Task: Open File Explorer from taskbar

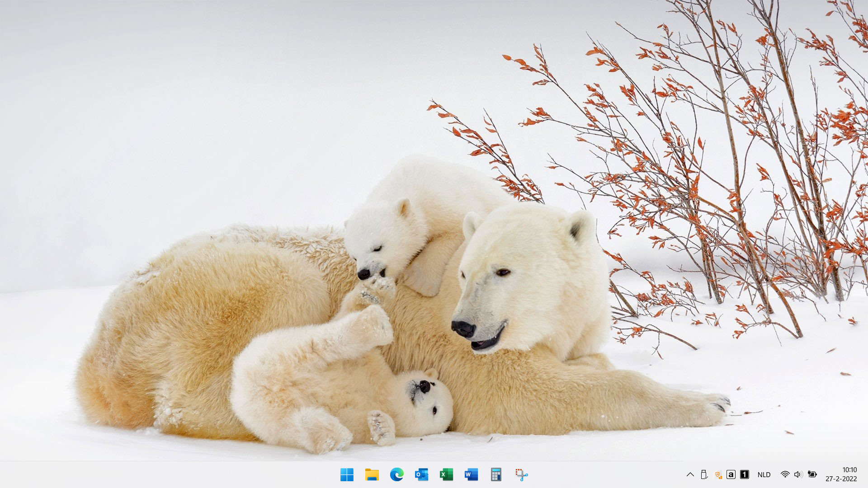Action: [x=372, y=474]
